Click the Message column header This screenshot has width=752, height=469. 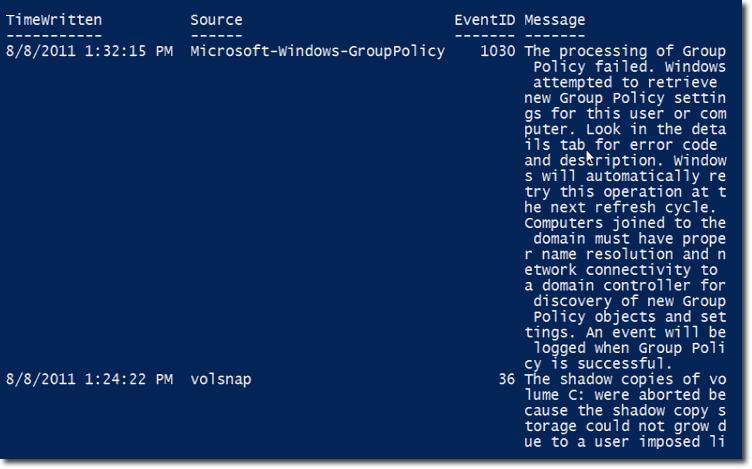pos(555,20)
